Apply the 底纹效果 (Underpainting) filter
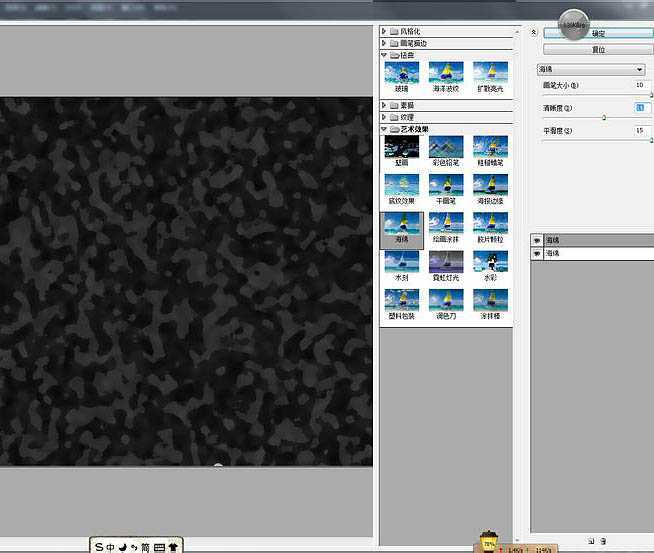 tap(401, 185)
